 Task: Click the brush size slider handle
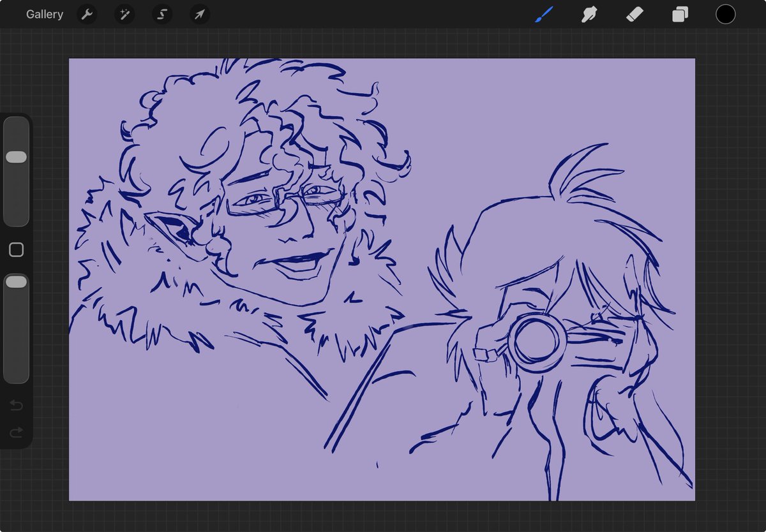click(x=16, y=157)
